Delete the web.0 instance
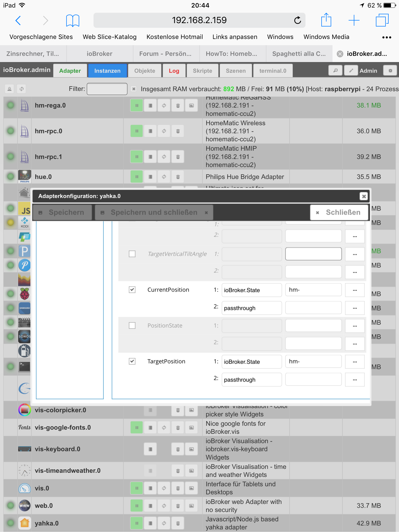Image resolution: width=399 pixels, height=532 pixels. (178, 506)
